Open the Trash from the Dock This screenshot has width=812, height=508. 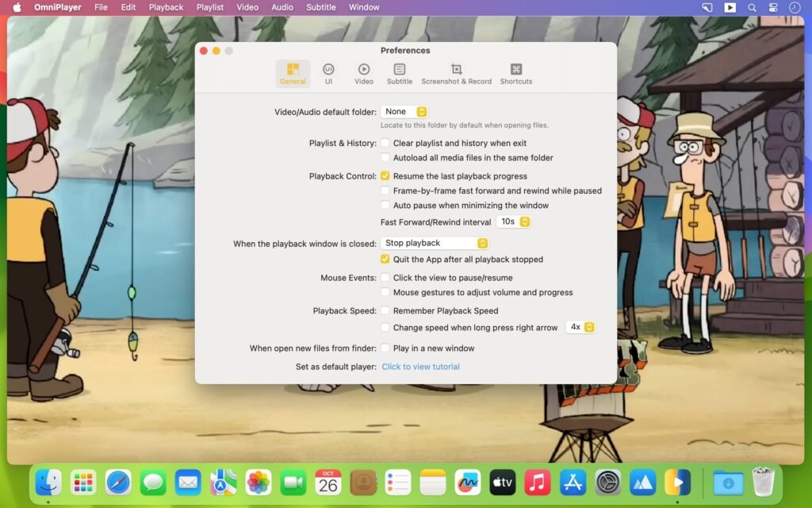coord(764,482)
